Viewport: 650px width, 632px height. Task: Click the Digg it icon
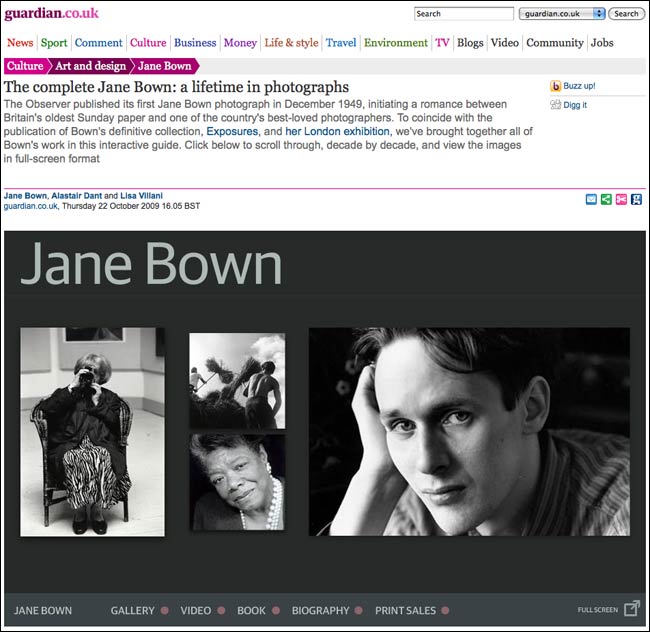click(555, 104)
